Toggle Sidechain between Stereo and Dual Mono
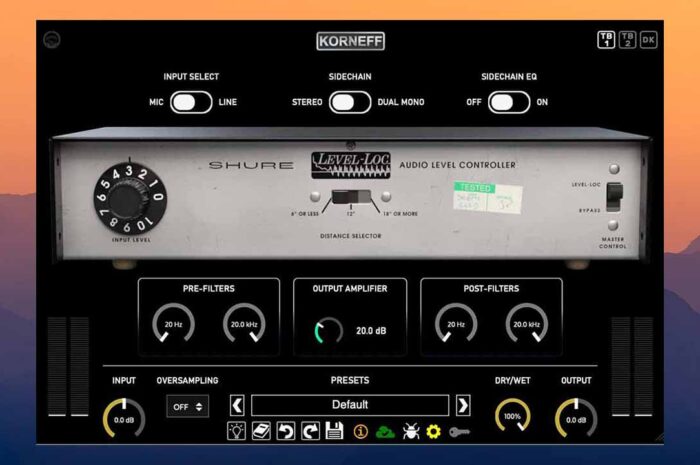The width and height of the screenshot is (700, 465). (x=350, y=102)
